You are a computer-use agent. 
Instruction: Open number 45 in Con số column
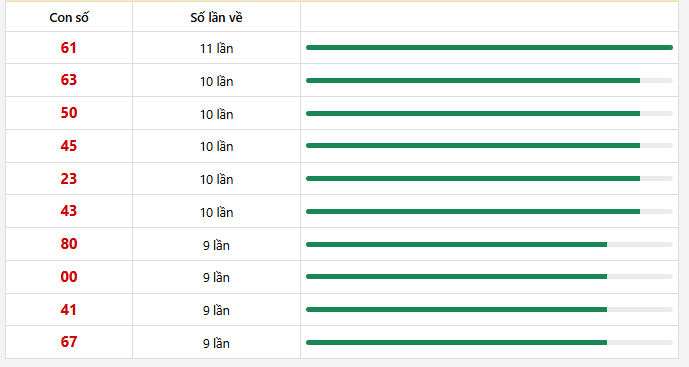click(69, 146)
